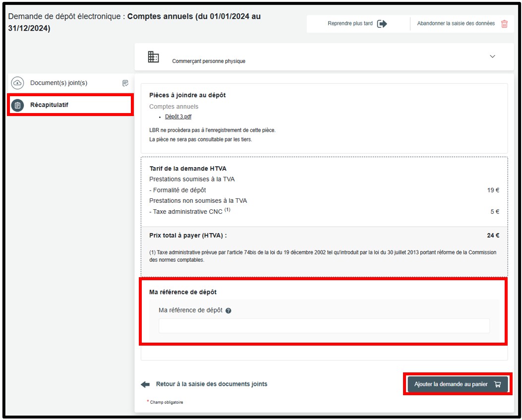The height and width of the screenshot is (420, 522).
Task: Click the shopping cart icon on the button
Action: (x=498, y=384)
